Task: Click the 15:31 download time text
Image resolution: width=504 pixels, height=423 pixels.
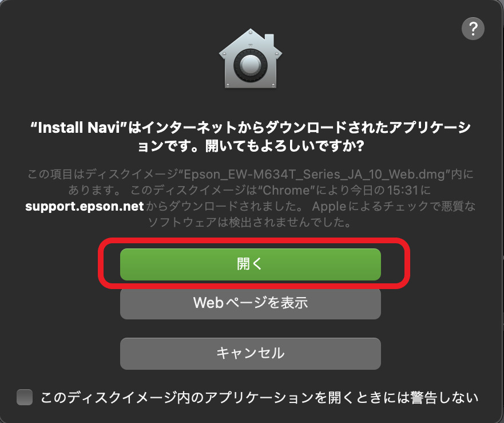Action: pos(402,191)
